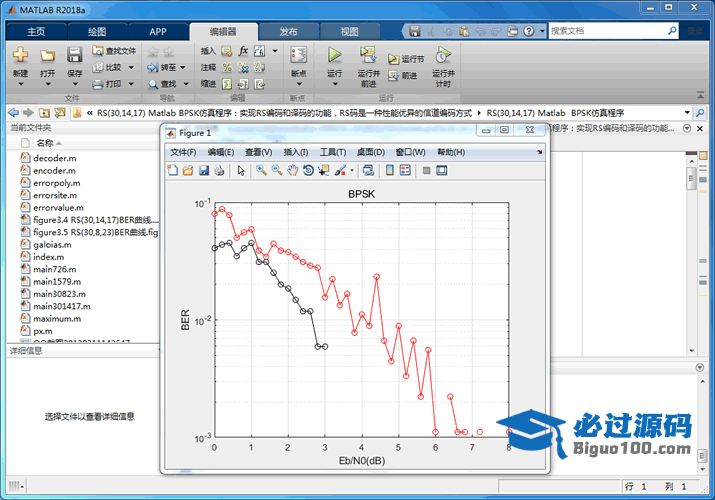Viewport: 715px width, 500px height.
Task: Open the Insert (插入) menu in Figure 1
Action: (296, 152)
